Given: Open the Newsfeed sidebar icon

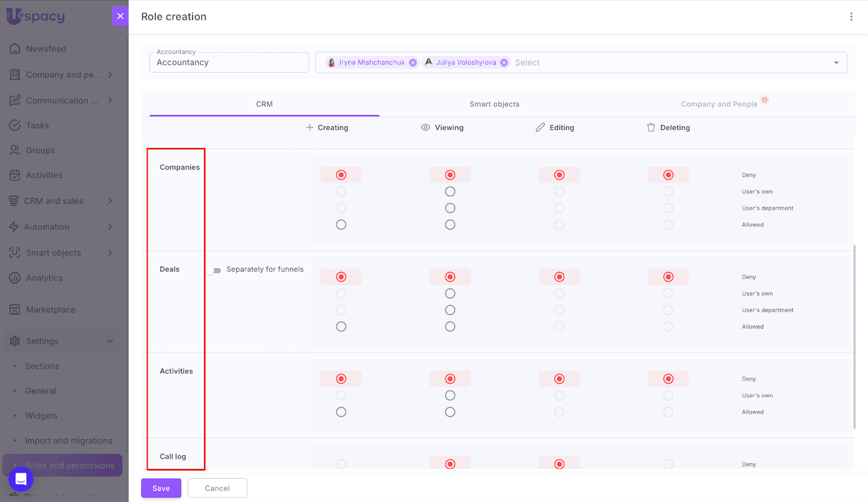Looking at the screenshot, I should (x=15, y=49).
